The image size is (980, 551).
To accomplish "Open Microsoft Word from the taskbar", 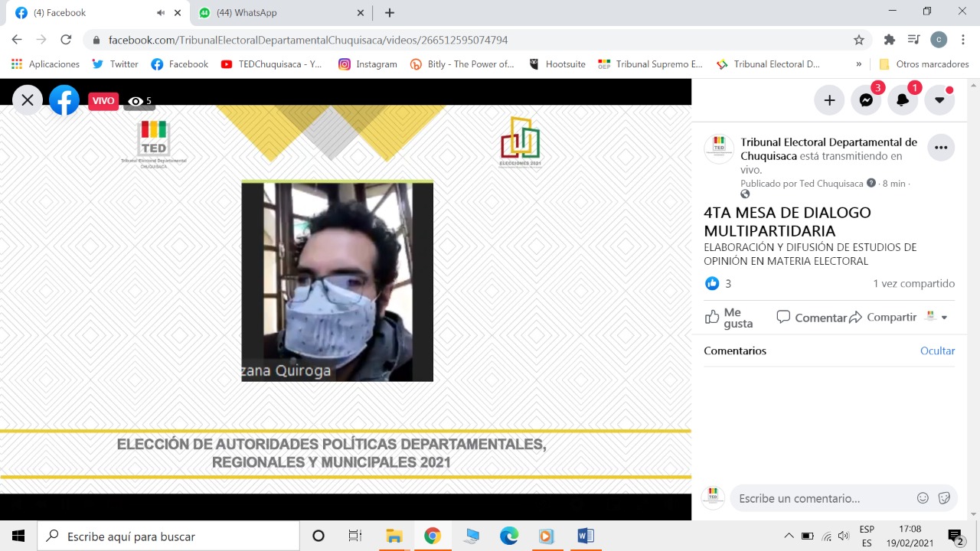I will coord(585,536).
